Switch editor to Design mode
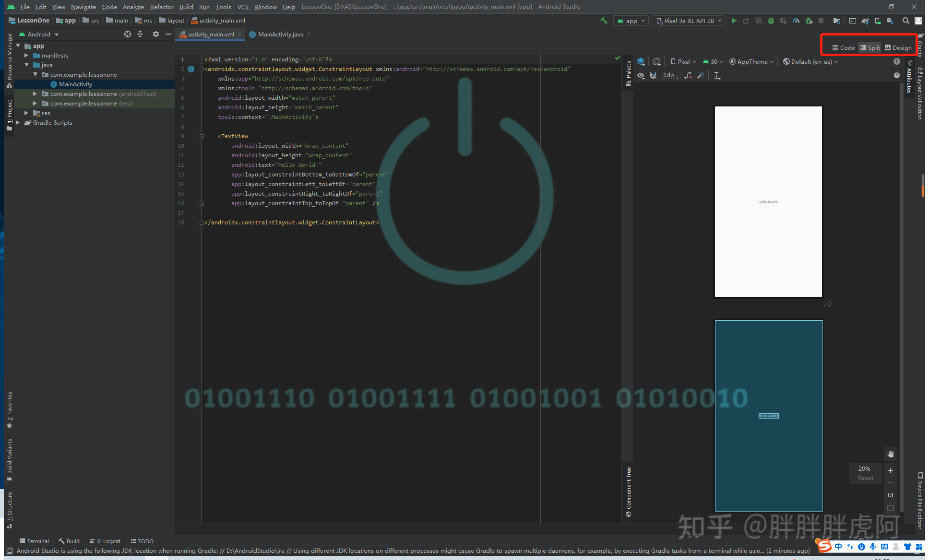This screenshot has height=560, width=929. click(898, 47)
